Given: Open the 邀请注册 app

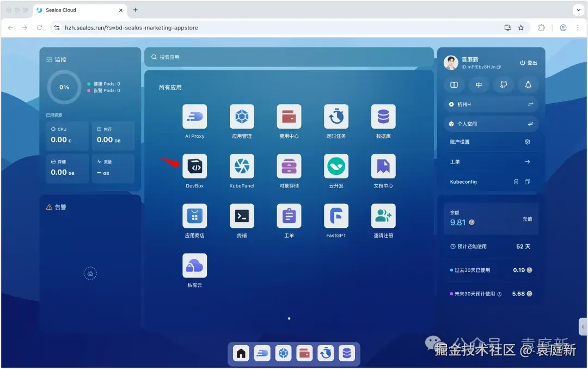Looking at the screenshot, I should pos(383,216).
